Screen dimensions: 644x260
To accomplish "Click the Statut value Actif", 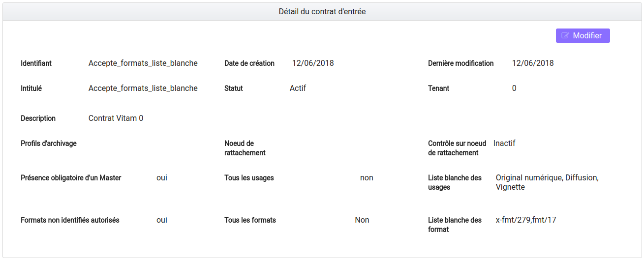I will [x=298, y=88].
